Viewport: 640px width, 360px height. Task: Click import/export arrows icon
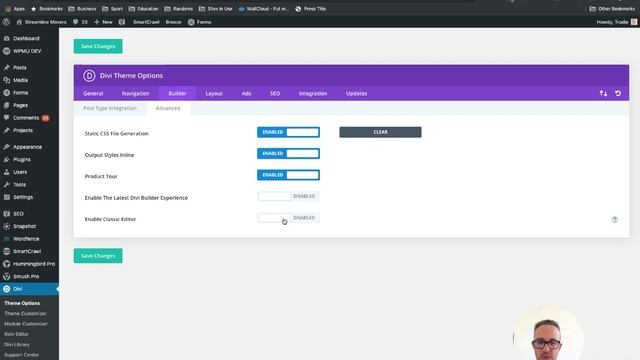pos(603,93)
